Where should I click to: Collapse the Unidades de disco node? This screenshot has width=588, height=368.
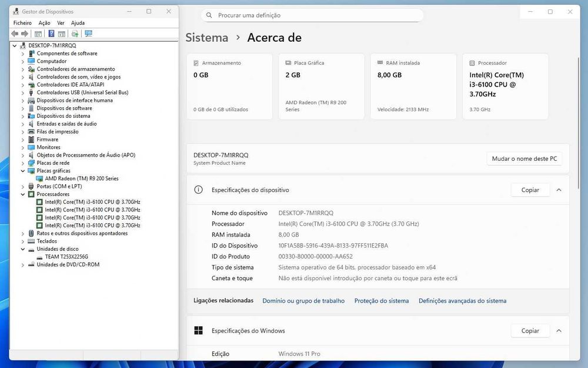[23, 249]
